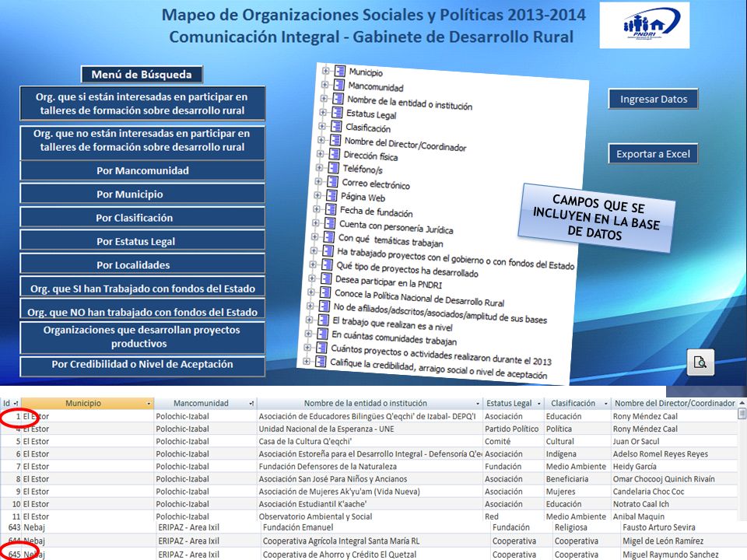Click the print preview magnifier icon button
Viewport: 747px width, 560px height.
coord(700,362)
